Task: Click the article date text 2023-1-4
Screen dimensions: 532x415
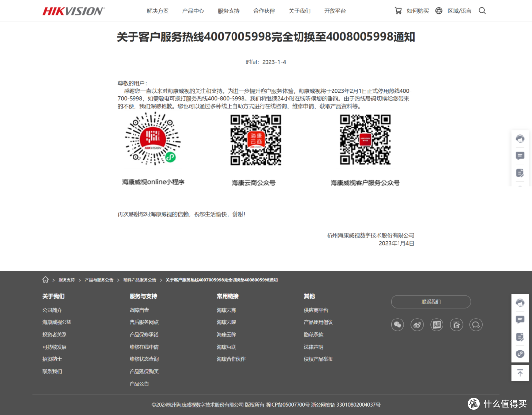Action: tap(274, 62)
